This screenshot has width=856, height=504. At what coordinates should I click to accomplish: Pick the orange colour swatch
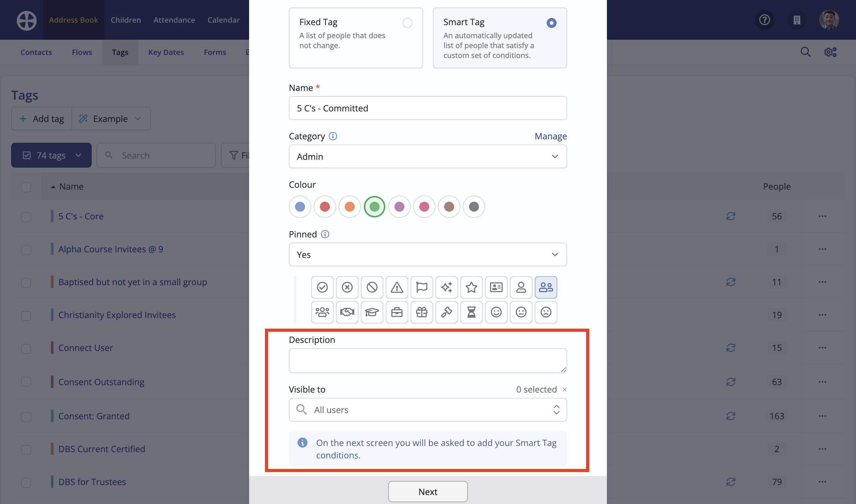pyautogui.click(x=349, y=206)
